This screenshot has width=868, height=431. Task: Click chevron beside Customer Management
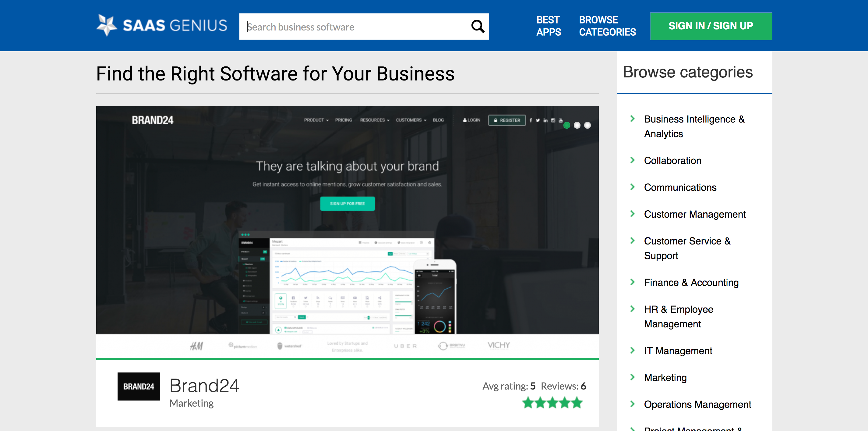[633, 214]
